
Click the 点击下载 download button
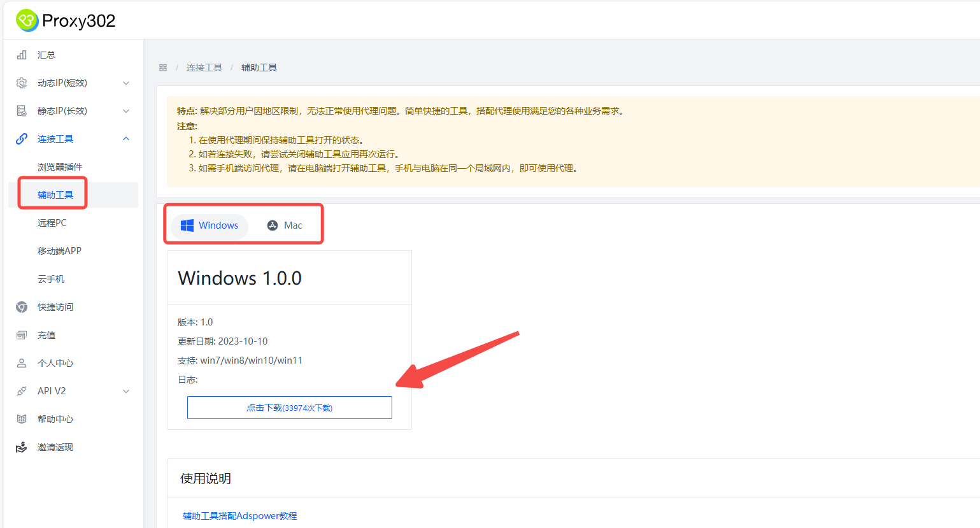289,407
